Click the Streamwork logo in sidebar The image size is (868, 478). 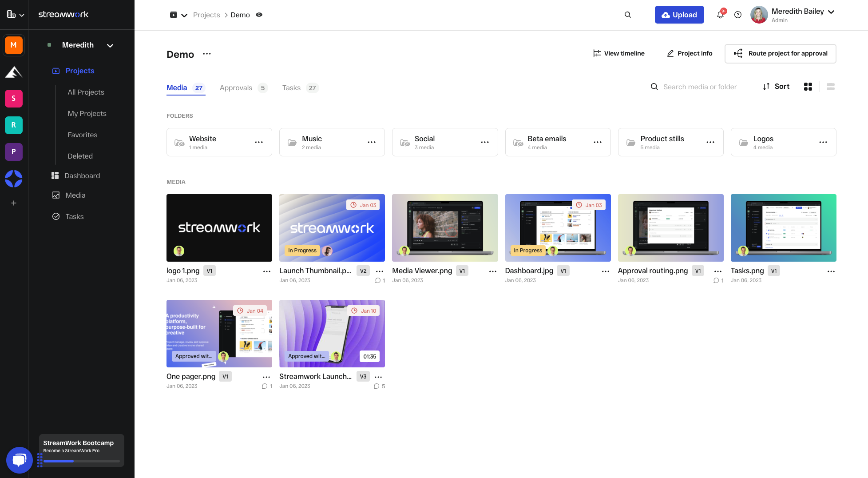(63, 14)
